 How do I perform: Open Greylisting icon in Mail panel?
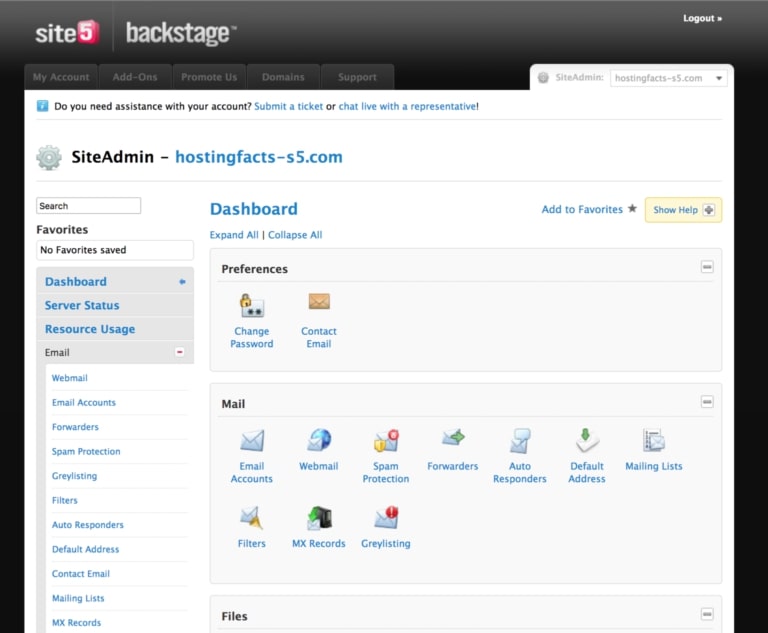coord(386,517)
